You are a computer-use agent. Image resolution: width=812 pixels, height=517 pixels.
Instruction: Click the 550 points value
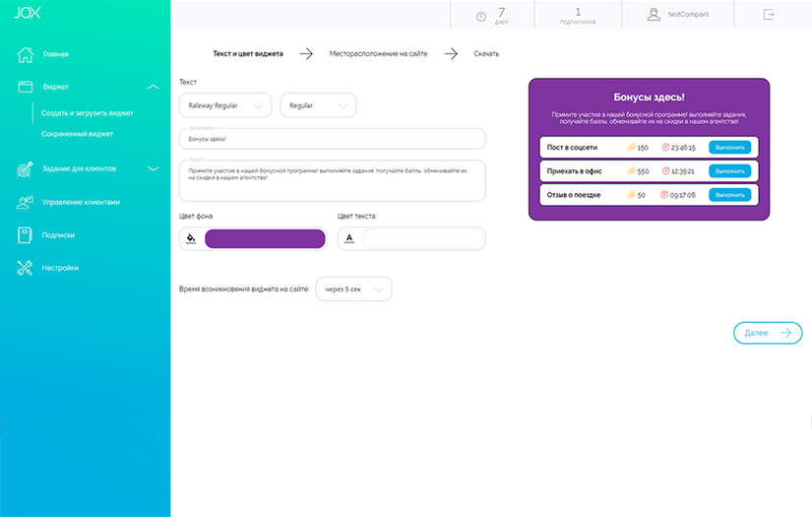[x=643, y=171]
